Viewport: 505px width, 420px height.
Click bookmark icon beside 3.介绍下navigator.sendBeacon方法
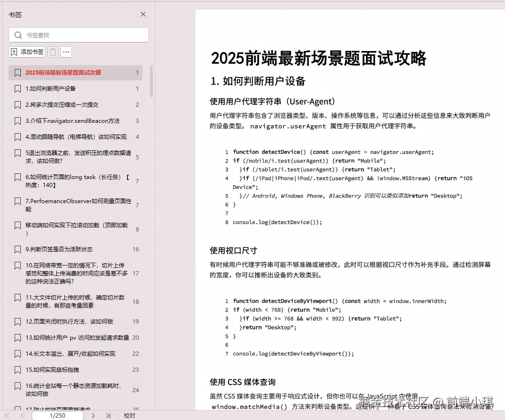pyautogui.click(x=17, y=121)
